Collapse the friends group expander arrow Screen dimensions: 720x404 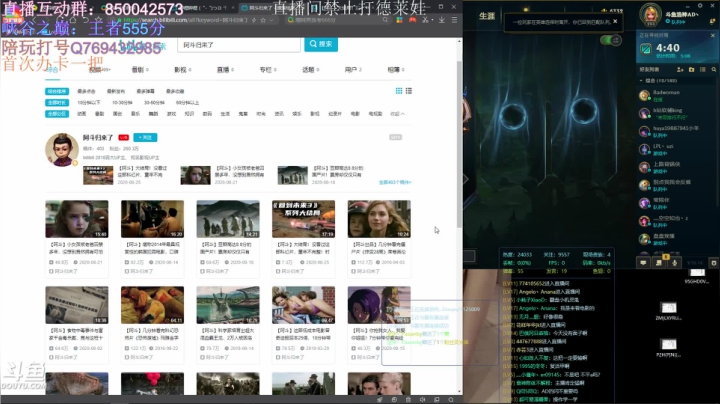click(x=641, y=81)
